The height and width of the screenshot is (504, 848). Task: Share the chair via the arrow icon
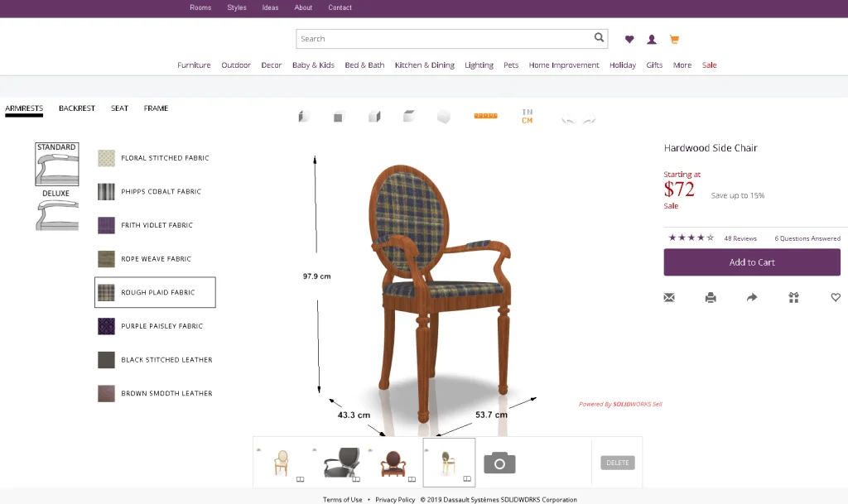[752, 297]
